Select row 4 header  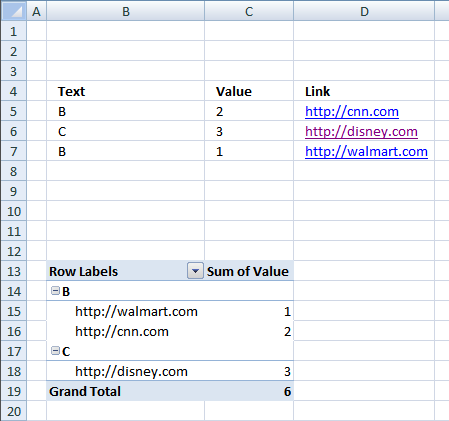(x=13, y=91)
